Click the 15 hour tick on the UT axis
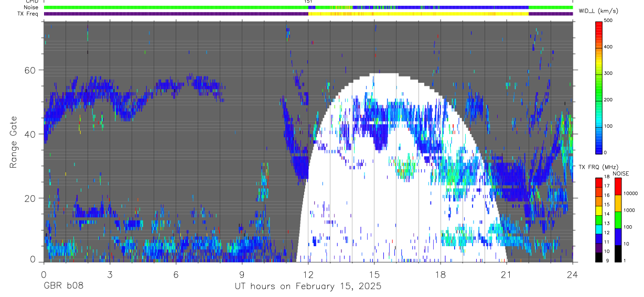 [x=374, y=273]
